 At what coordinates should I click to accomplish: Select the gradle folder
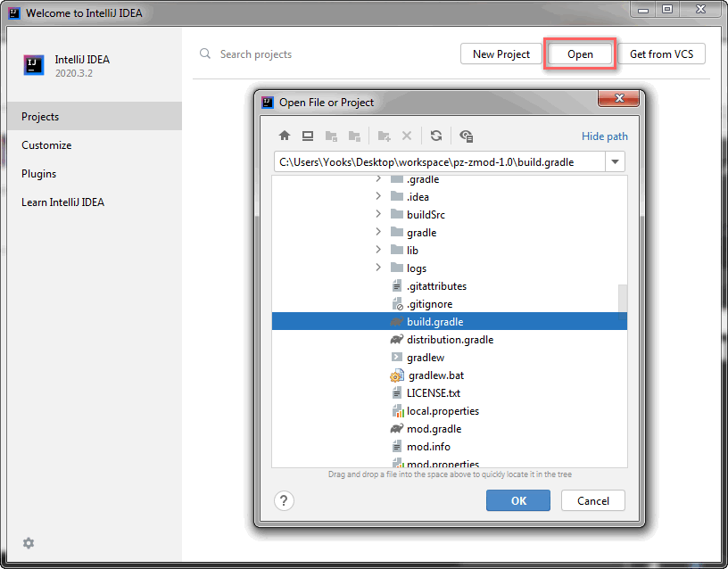450,232
